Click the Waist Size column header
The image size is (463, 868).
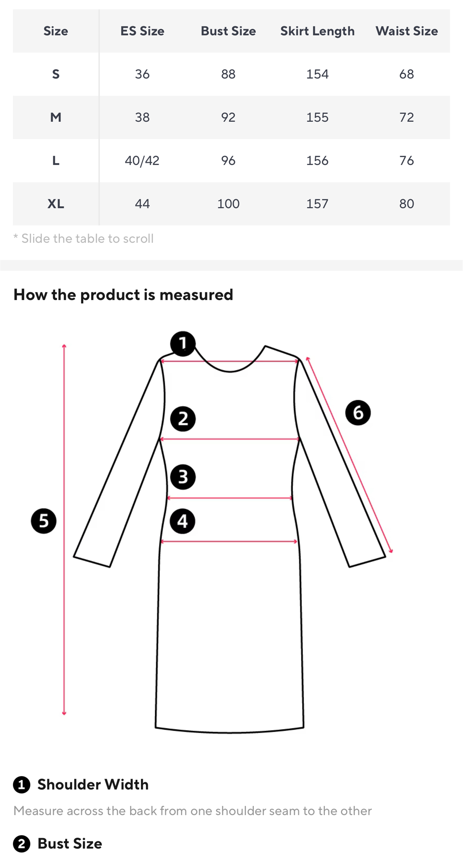coord(407,31)
